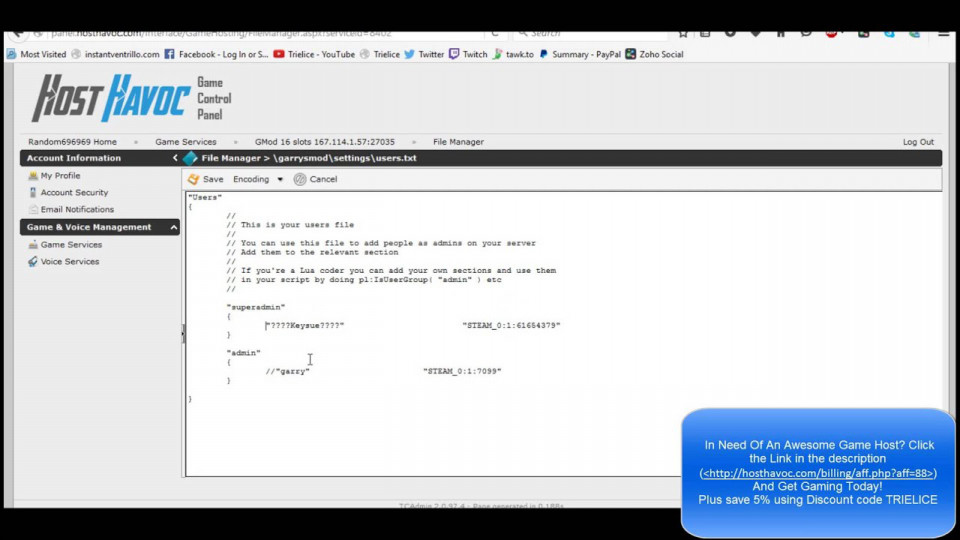The width and height of the screenshot is (960, 540).
Task: Open the Game Services sidebar link
Action: click(x=71, y=244)
